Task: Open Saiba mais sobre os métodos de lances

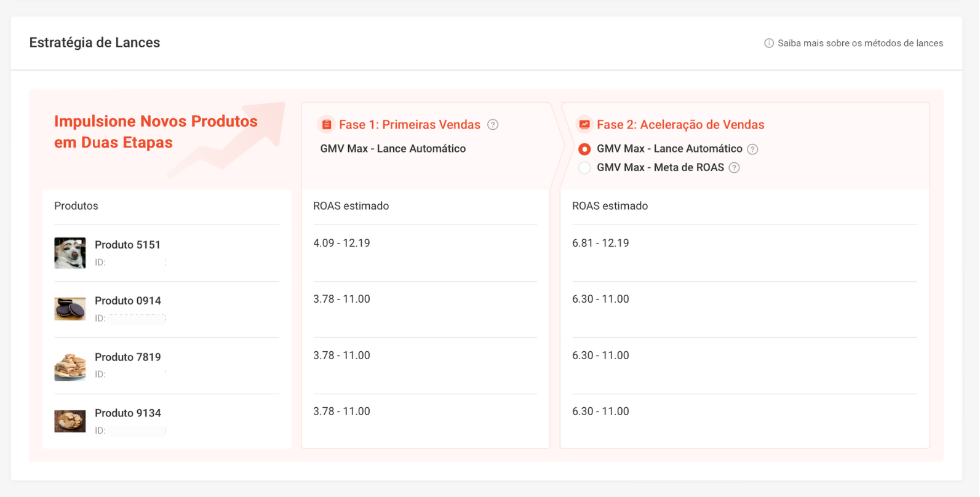Action: tap(859, 43)
